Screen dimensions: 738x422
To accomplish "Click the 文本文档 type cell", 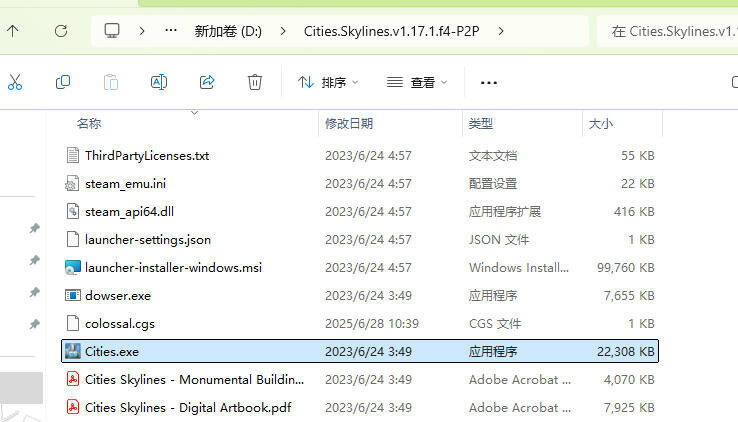I will pyautogui.click(x=493, y=156).
